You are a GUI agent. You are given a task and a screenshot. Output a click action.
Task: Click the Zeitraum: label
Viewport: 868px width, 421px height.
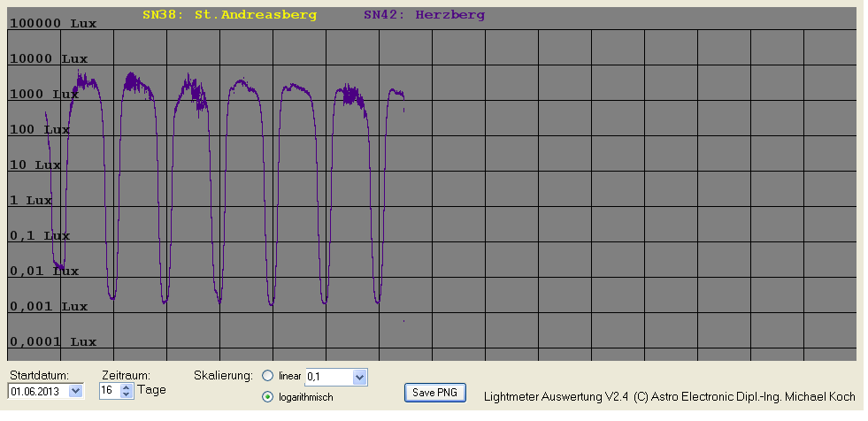[127, 375]
